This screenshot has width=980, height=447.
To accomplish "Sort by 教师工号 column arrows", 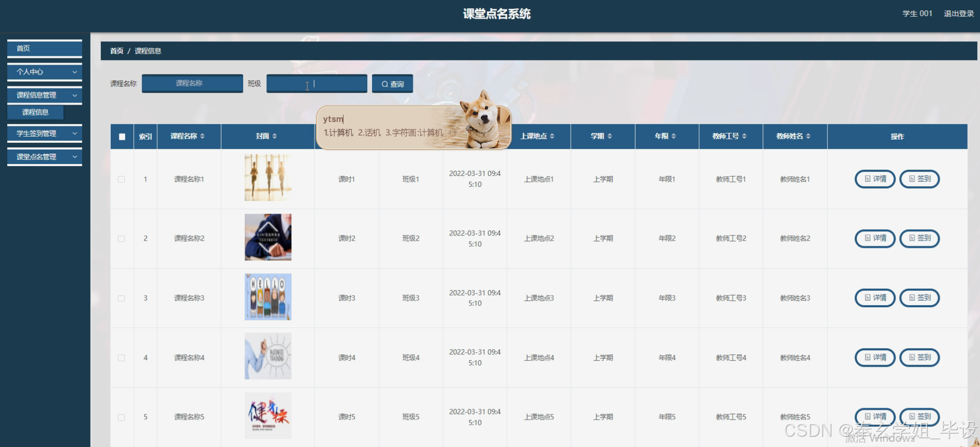I will pos(744,136).
